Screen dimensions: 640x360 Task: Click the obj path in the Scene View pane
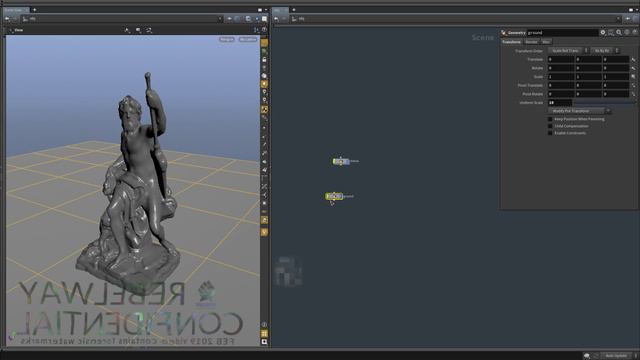[x=33, y=19]
